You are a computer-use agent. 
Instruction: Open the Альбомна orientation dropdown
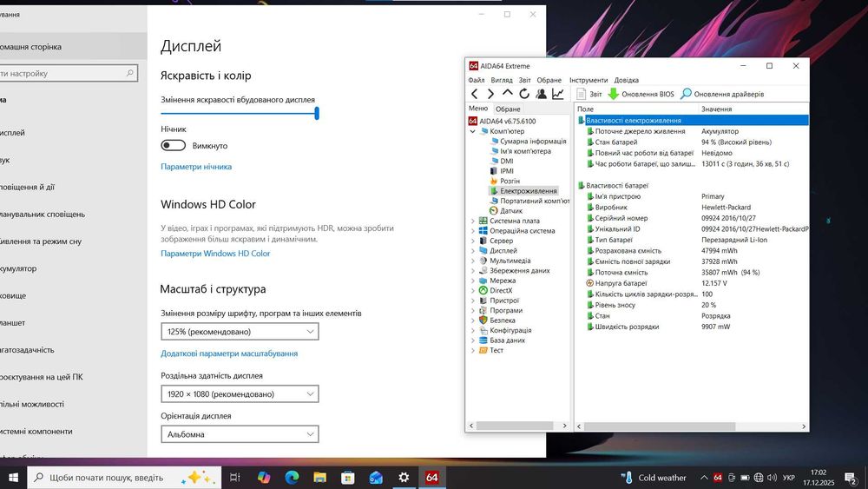point(240,434)
